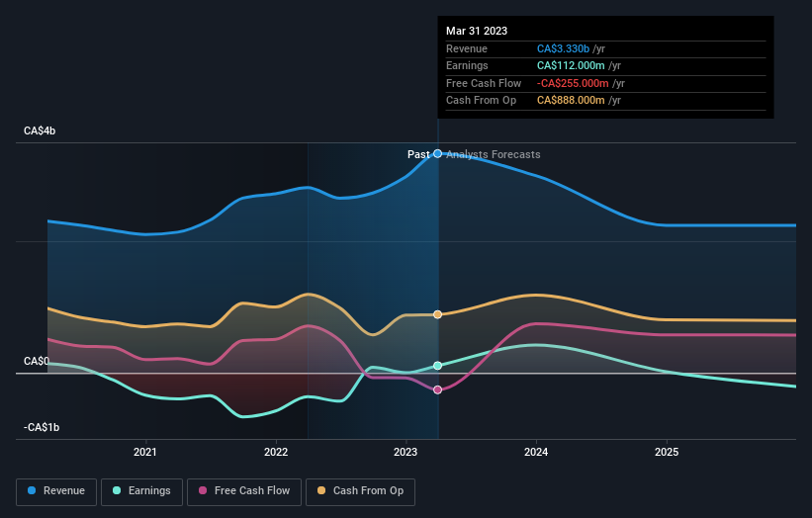The height and width of the screenshot is (518, 812).
Task: Click the teal dot in Earnings legend
Action: click(117, 490)
